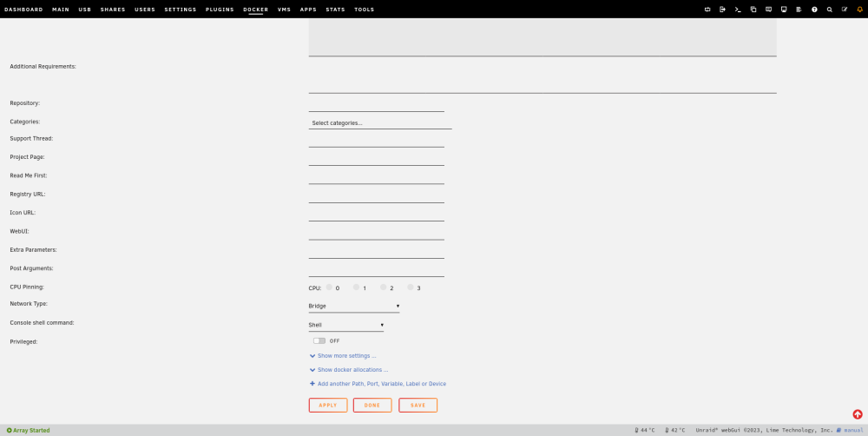Open the Settings menu
868x436 pixels.
(x=181, y=10)
